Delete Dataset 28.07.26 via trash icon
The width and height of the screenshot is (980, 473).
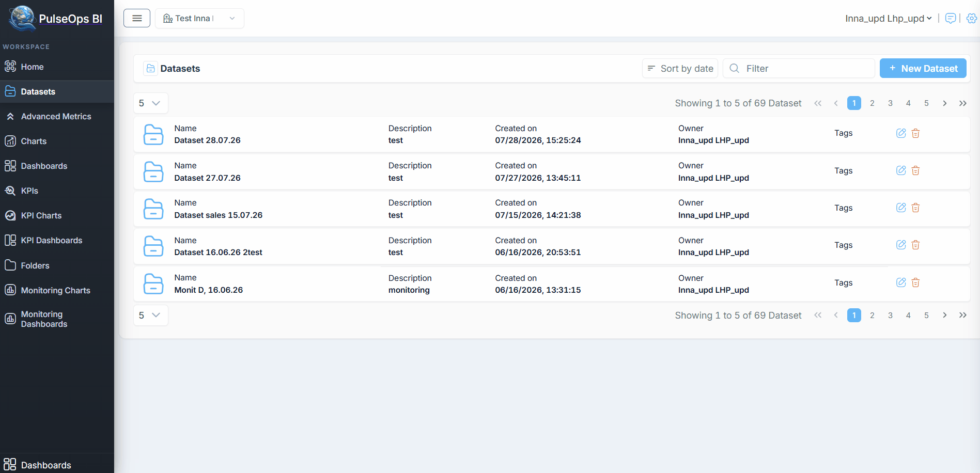pyautogui.click(x=915, y=133)
